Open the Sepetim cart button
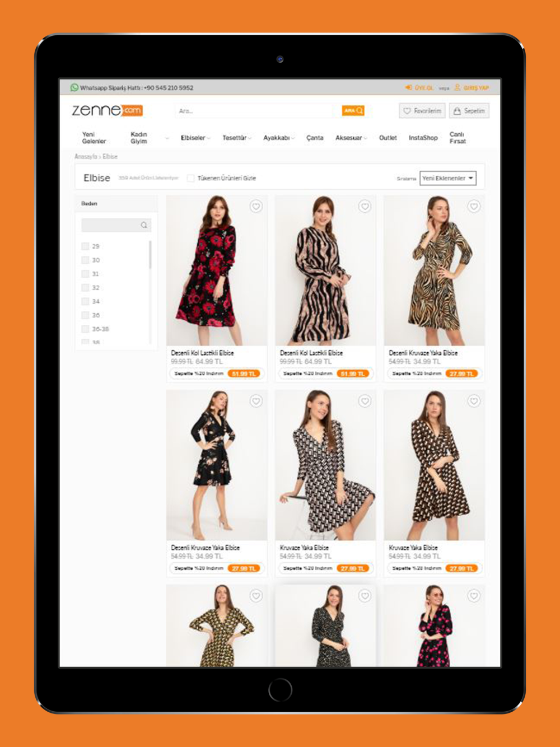 pyautogui.click(x=469, y=111)
